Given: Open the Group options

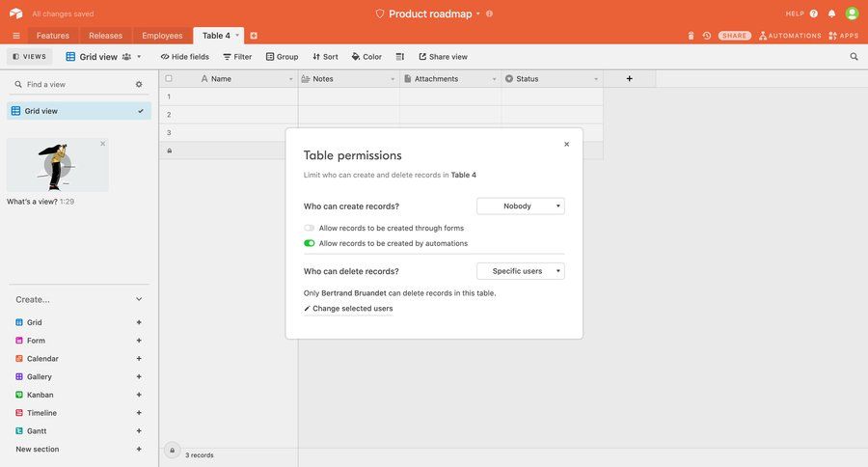Looking at the screenshot, I should point(283,57).
